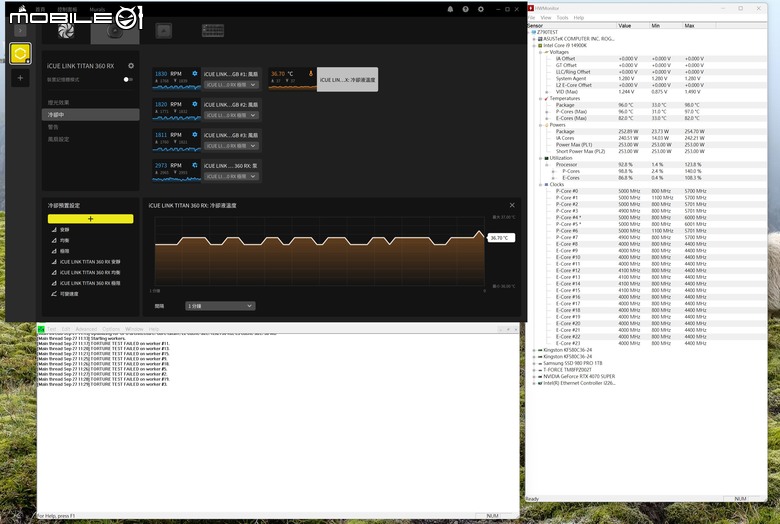
Task: Select the coolant temperature sensor tile
Action: pyautogui.click(x=323, y=80)
